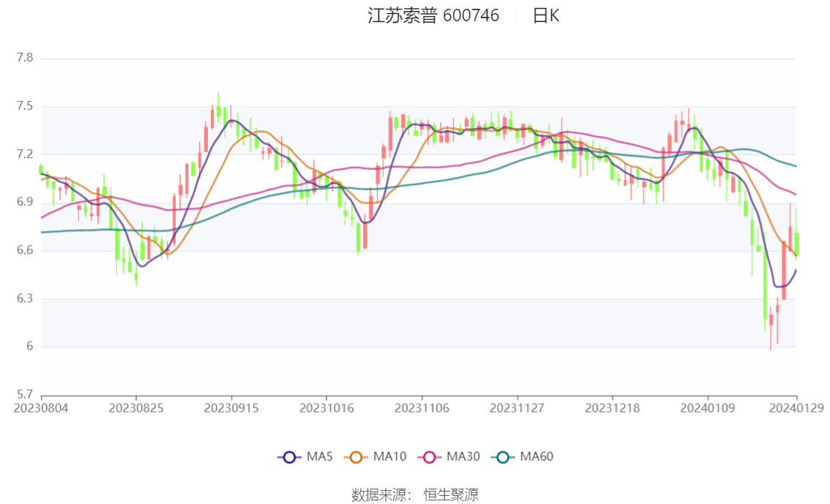
Task: Click the 日K label in title
Action: coord(545,15)
